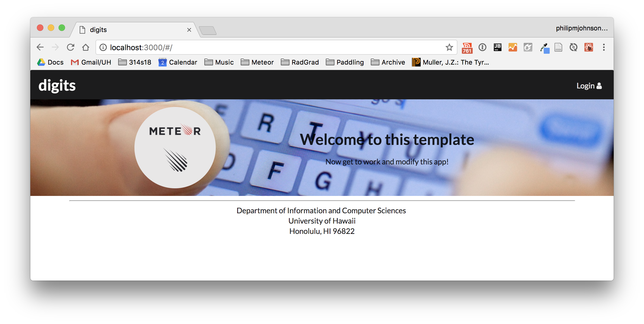Bookmark this page with the star

click(449, 47)
